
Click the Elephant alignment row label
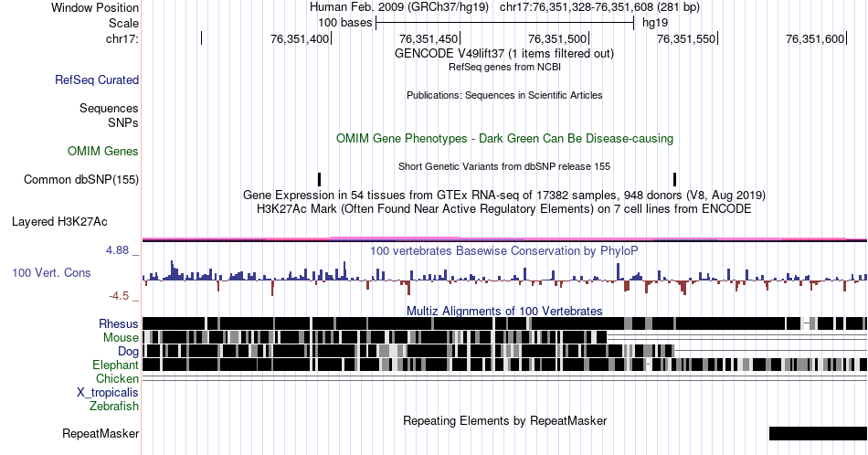115,365
